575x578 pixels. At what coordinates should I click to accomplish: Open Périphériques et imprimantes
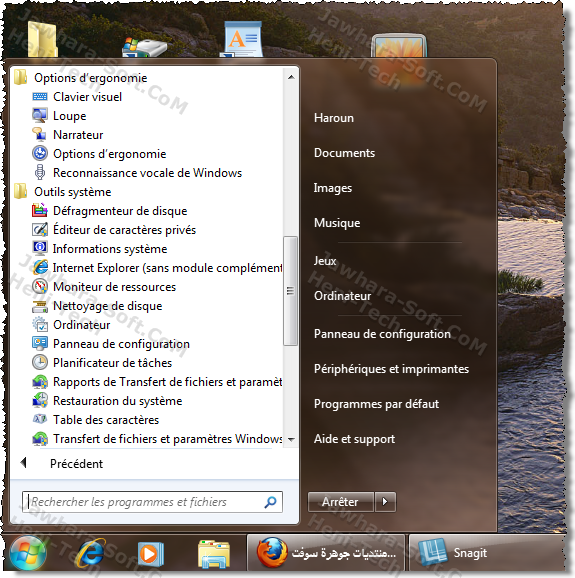click(x=391, y=369)
